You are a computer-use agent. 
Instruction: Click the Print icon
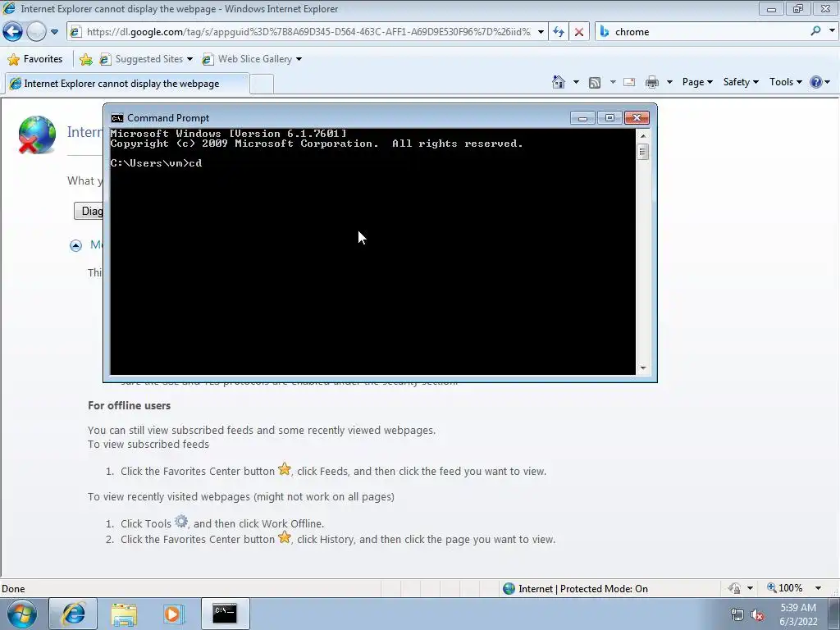(652, 82)
